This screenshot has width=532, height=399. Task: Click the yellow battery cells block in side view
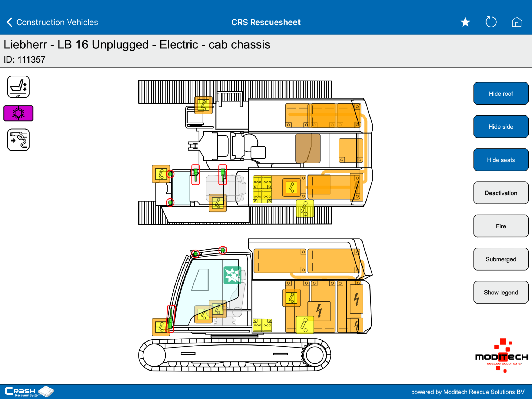pyautogui.click(x=262, y=325)
